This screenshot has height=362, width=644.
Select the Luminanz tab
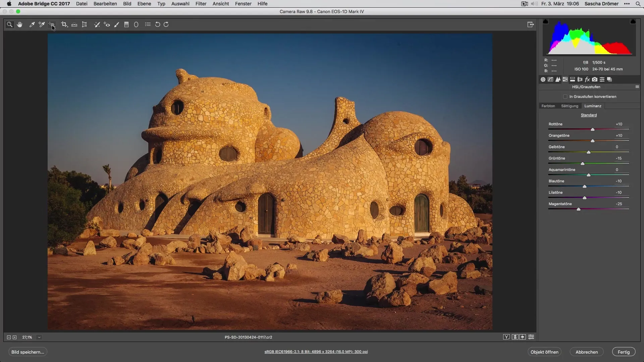click(x=593, y=106)
